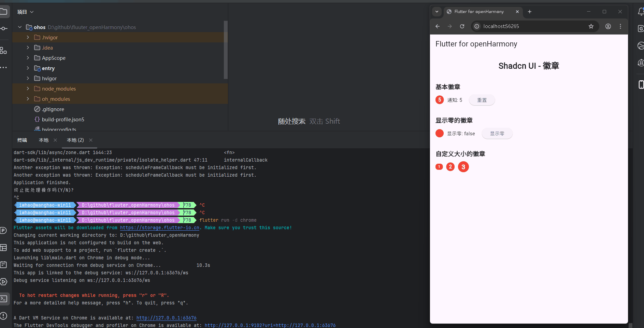
Task: Open the Flutter DevTools debugger link
Action: (270, 325)
